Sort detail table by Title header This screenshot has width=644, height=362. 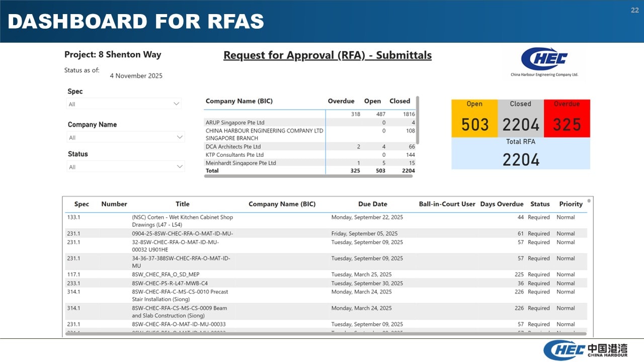[183, 204]
